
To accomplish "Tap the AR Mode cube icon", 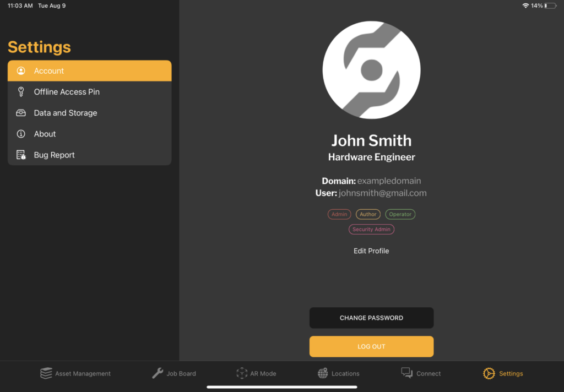I will pyautogui.click(x=242, y=373).
